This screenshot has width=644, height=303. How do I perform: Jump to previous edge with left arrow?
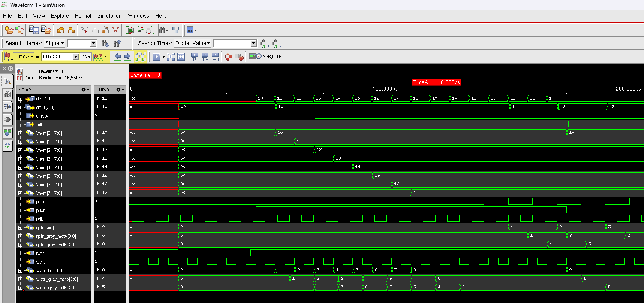(117, 57)
